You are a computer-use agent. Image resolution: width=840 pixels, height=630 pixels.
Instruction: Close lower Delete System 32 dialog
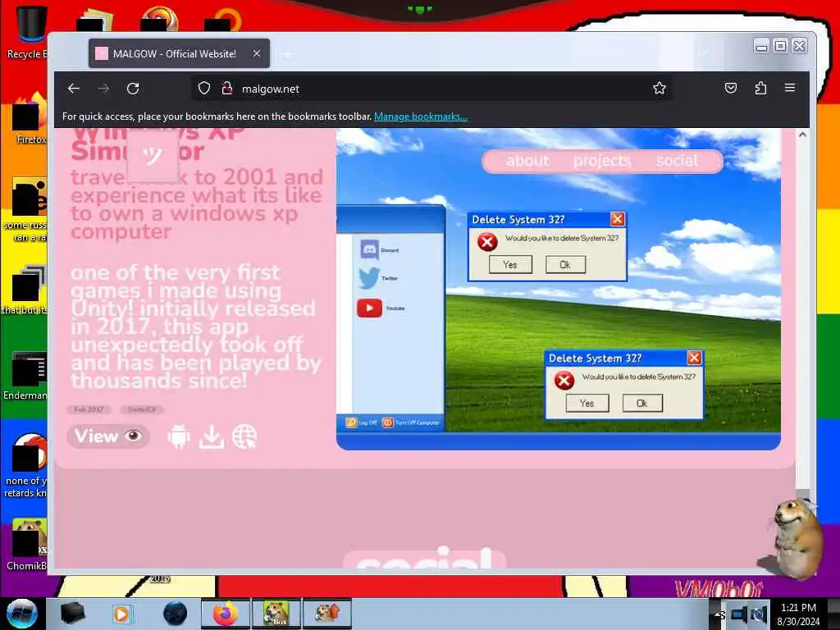[694, 358]
